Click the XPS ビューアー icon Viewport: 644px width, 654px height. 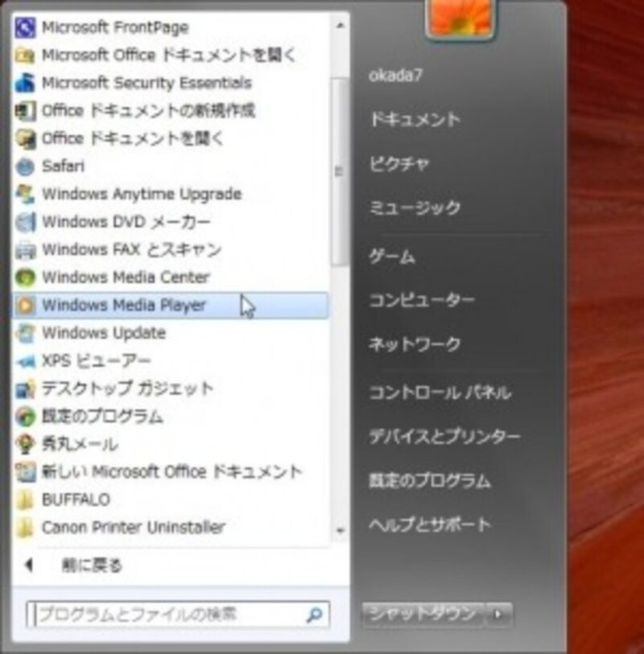[x=25, y=361]
